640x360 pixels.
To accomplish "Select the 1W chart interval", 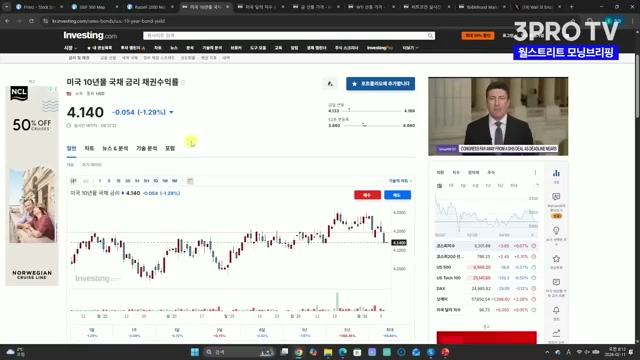I will [165, 181].
